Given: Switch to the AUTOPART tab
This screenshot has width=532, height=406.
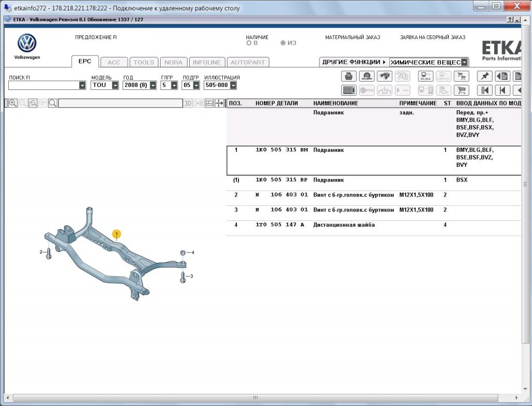Looking at the screenshot, I should [x=248, y=62].
